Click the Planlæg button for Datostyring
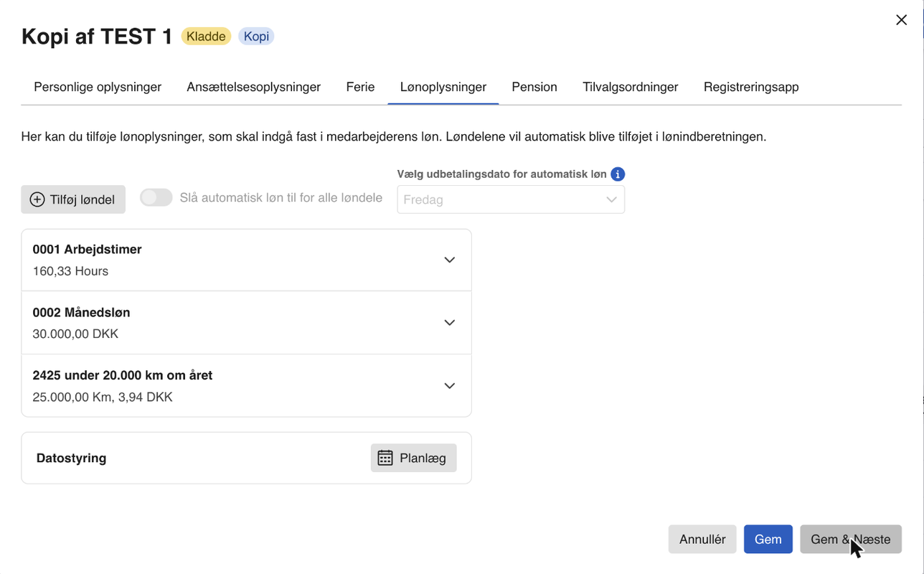The width and height of the screenshot is (924, 574). click(x=414, y=458)
